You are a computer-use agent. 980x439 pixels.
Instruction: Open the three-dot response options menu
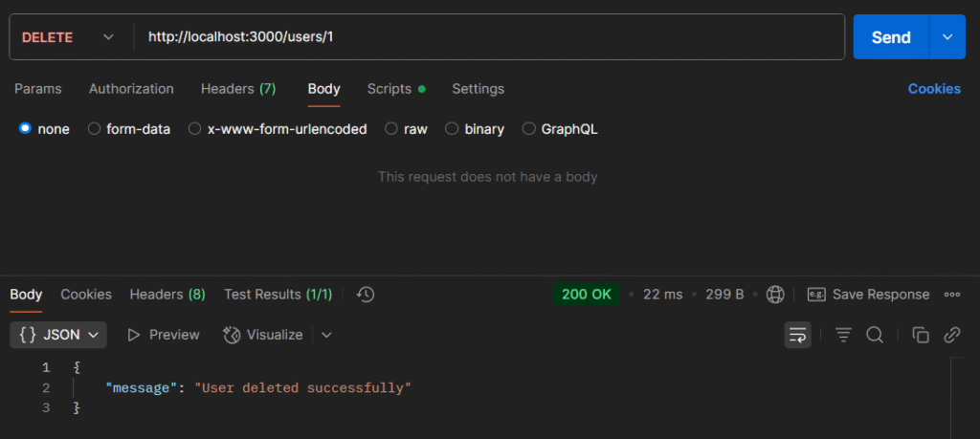pos(952,295)
